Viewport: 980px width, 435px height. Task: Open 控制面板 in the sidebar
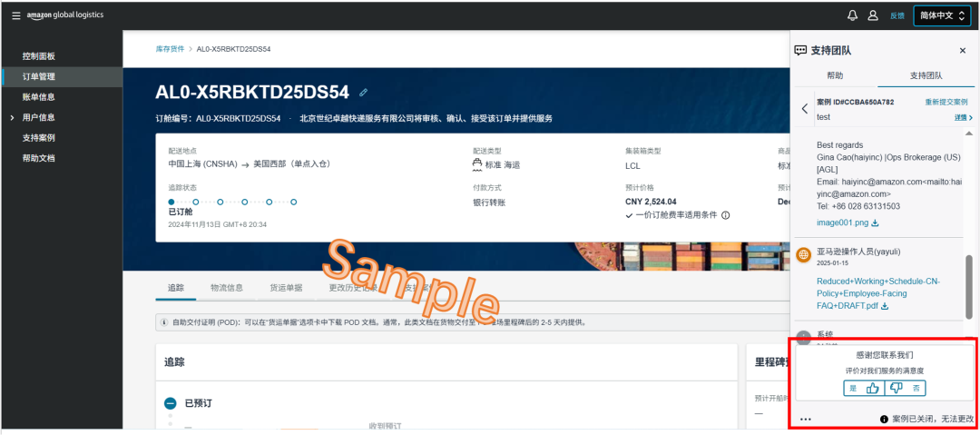click(39, 56)
